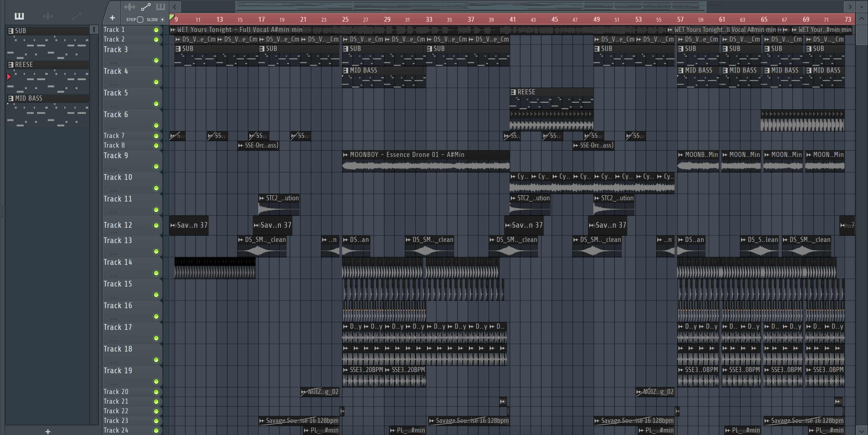This screenshot has height=435, width=868.
Task: Click bar 25 on the timeline ruler
Action: [345, 19]
